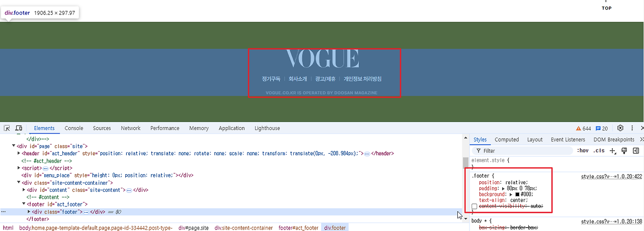Click html in the breadcrumb bar

coord(8,228)
